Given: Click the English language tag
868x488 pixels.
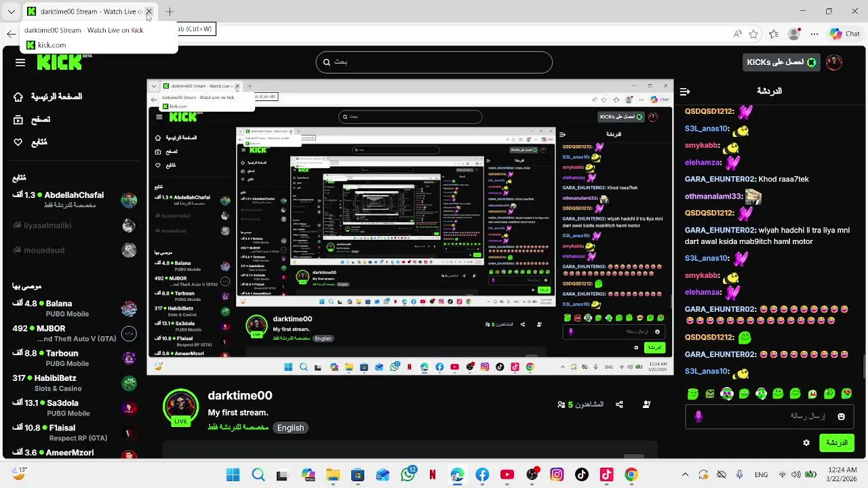Looking at the screenshot, I should click(x=290, y=428).
